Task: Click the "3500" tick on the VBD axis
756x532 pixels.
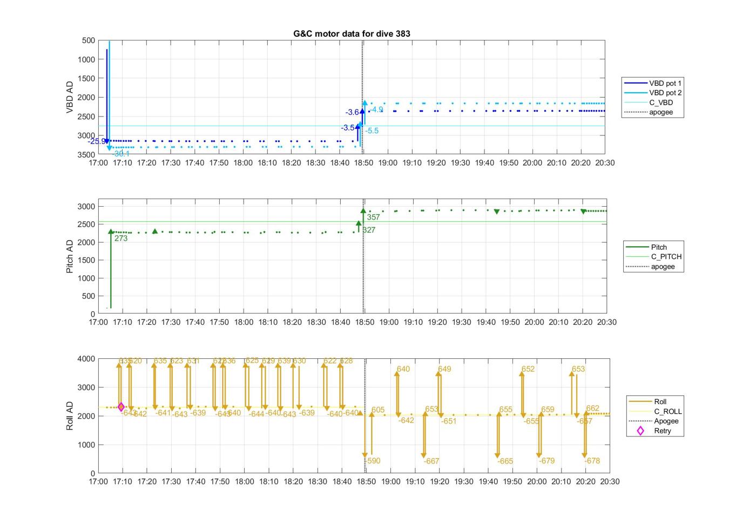Action: pos(86,155)
